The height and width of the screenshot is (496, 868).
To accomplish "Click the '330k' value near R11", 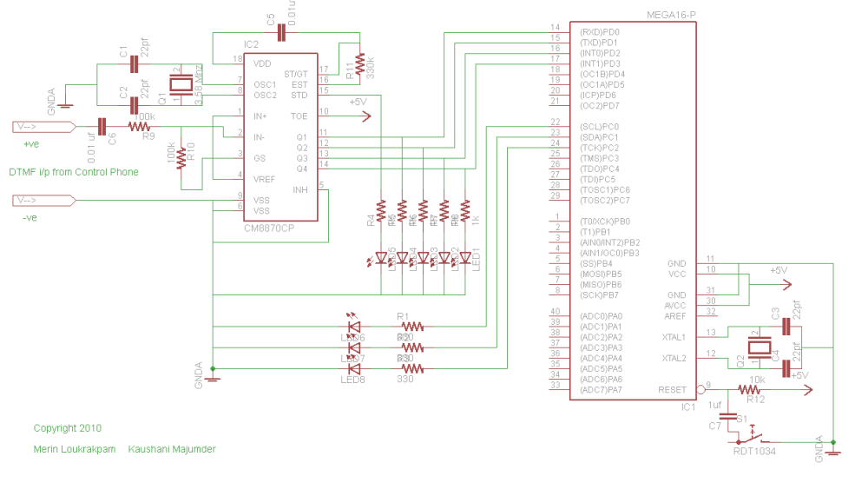I will click(x=371, y=68).
